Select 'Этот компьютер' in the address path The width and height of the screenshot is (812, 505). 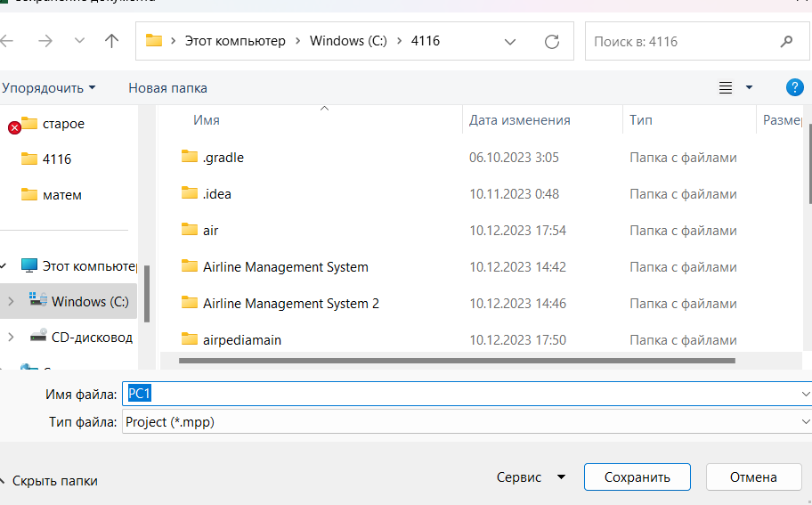pos(235,41)
